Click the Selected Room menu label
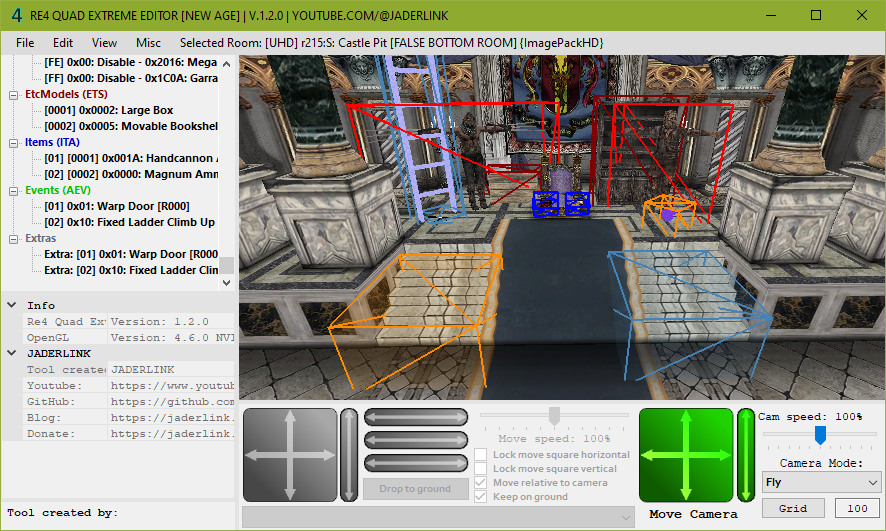The height and width of the screenshot is (531, 886). [x=392, y=43]
